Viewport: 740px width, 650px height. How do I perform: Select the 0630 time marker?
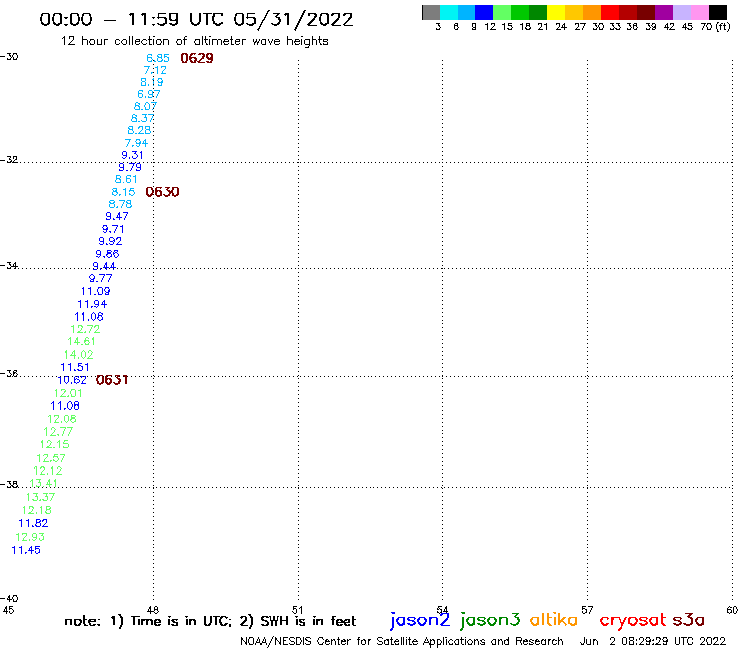click(x=162, y=192)
